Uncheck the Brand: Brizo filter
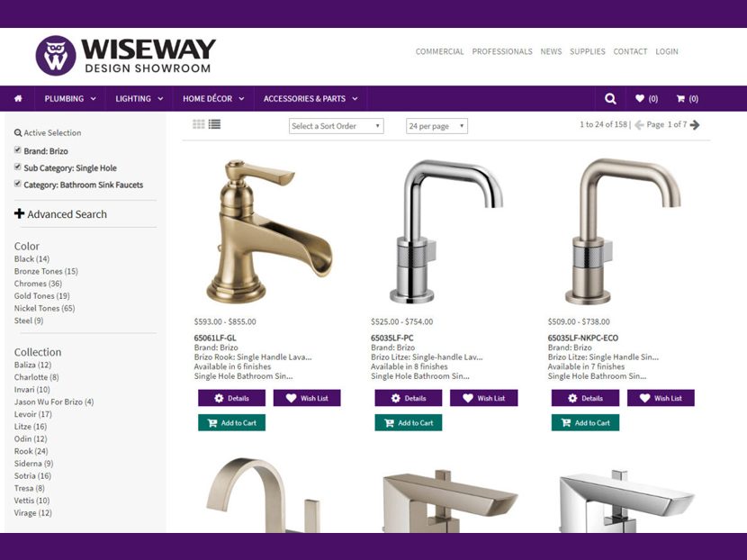Viewport: 747px width, 560px height. point(18,150)
